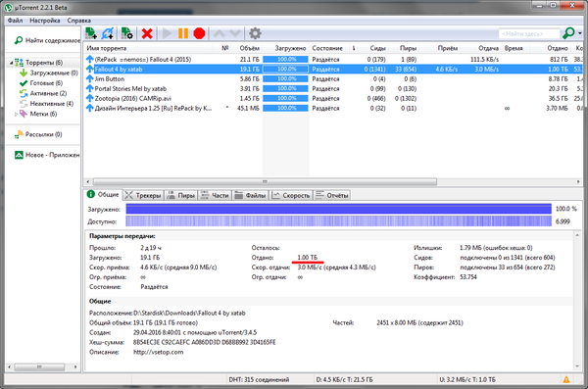Remove torrent with the red X icon
The height and width of the screenshot is (389, 588).
coord(147,33)
